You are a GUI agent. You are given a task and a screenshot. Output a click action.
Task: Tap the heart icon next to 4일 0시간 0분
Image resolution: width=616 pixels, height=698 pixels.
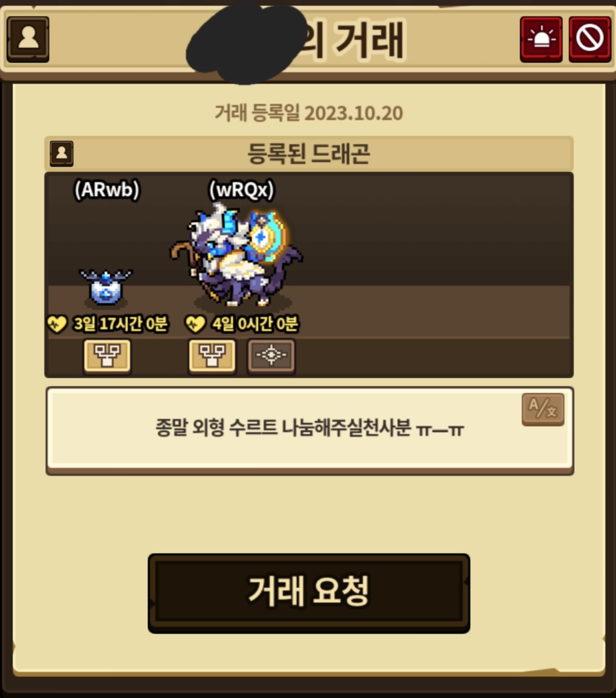coord(195,324)
